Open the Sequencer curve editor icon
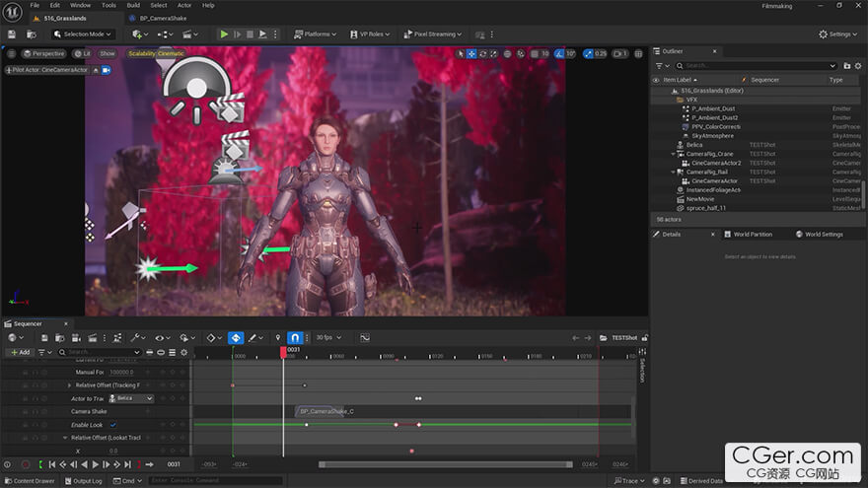The width and height of the screenshot is (868, 488). (x=365, y=337)
